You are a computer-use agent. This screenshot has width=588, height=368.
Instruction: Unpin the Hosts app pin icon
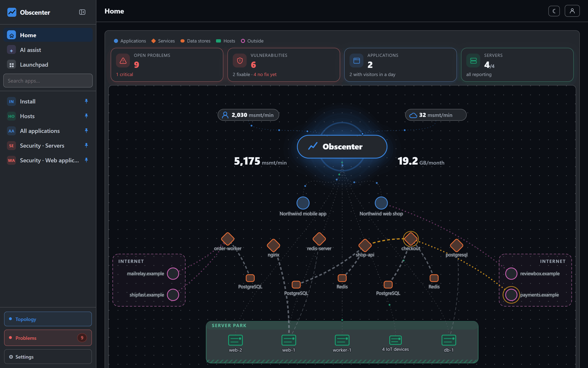click(x=86, y=116)
